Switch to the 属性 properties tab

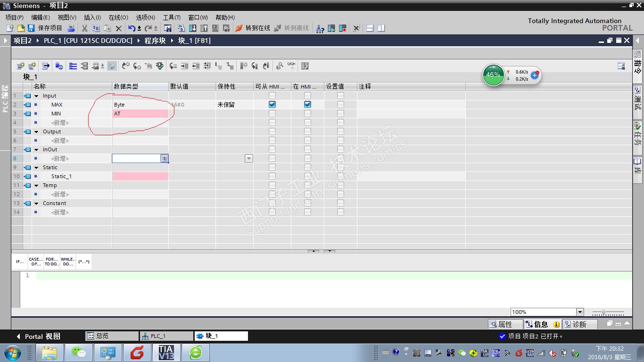pyautogui.click(x=505, y=324)
